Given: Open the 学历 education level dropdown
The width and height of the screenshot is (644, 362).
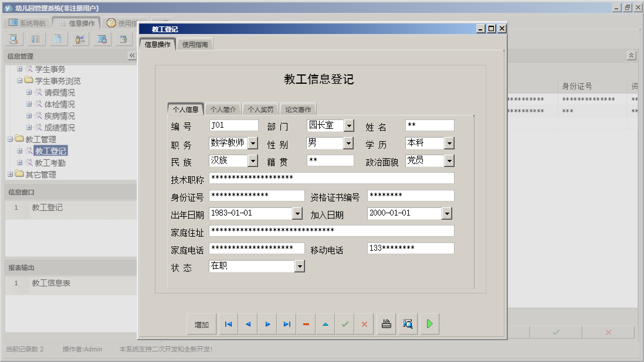Looking at the screenshot, I should pyautogui.click(x=449, y=143).
